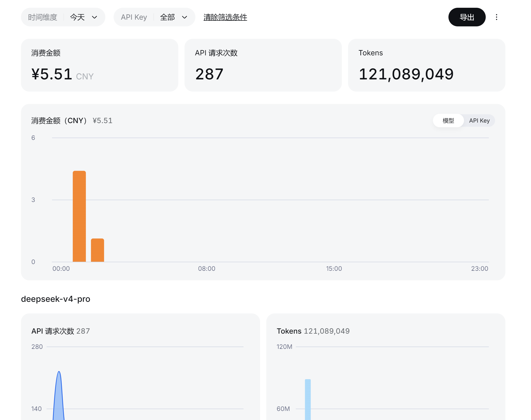Switch chart grouping to 模型

coord(448,121)
